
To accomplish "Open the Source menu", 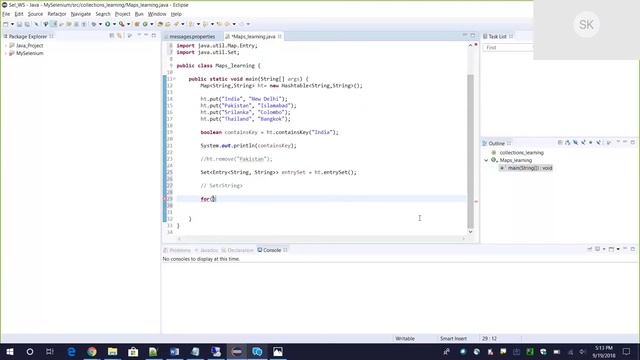I will 35,14.
